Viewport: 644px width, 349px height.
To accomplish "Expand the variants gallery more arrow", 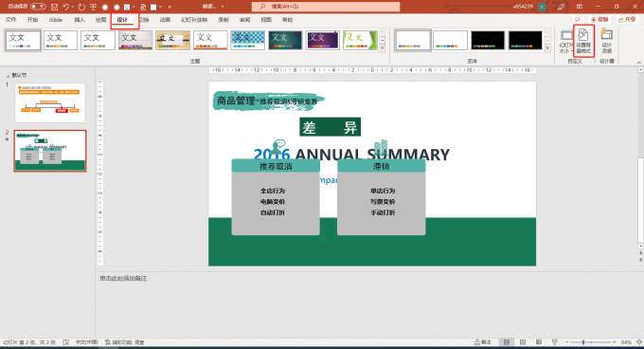I will click(547, 48).
